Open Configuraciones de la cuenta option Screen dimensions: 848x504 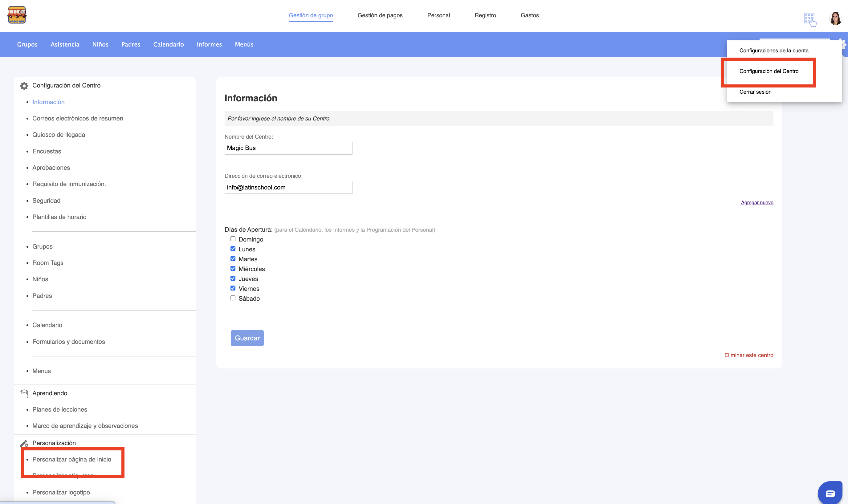click(774, 51)
